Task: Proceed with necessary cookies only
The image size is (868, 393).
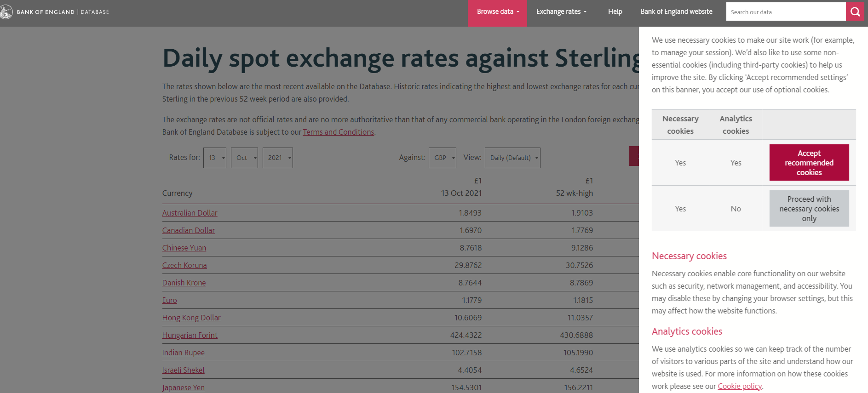Action: click(x=809, y=209)
